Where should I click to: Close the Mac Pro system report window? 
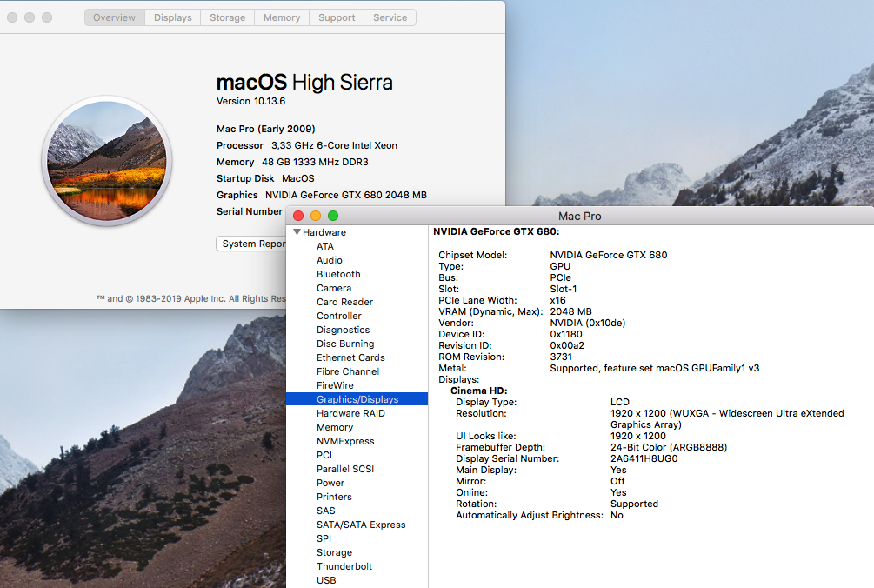click(x=298, y=216)
